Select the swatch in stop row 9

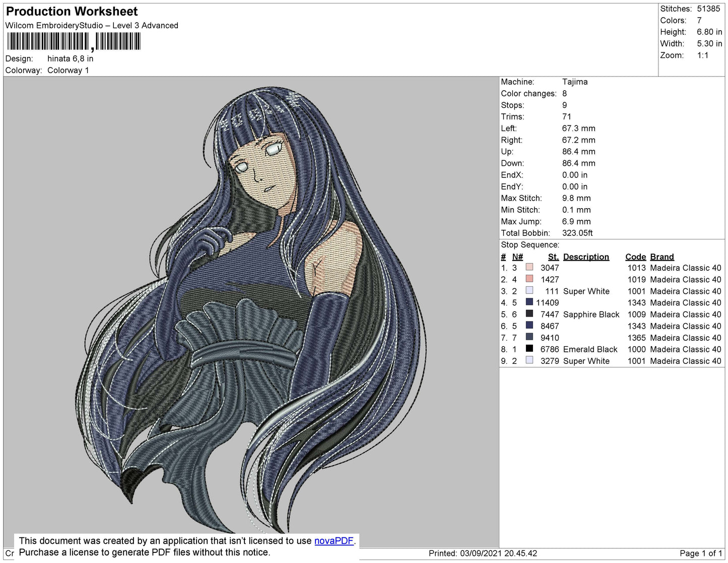[529, 360]
